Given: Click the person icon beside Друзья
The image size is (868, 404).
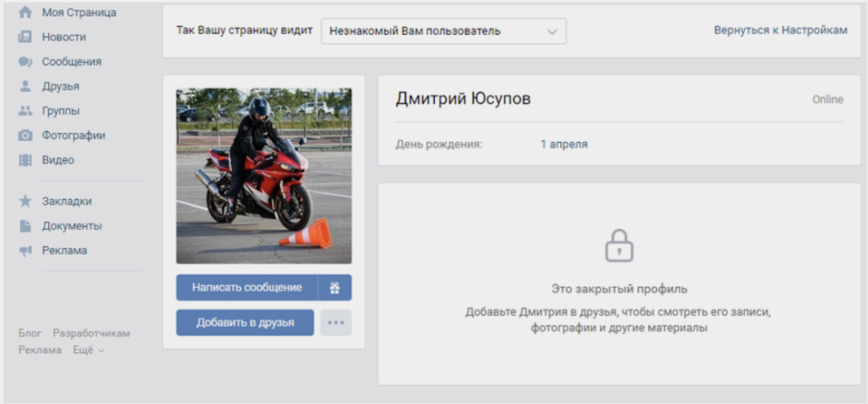Looking at the screenshot, I should pyautogui.click(x=25, y=87).
